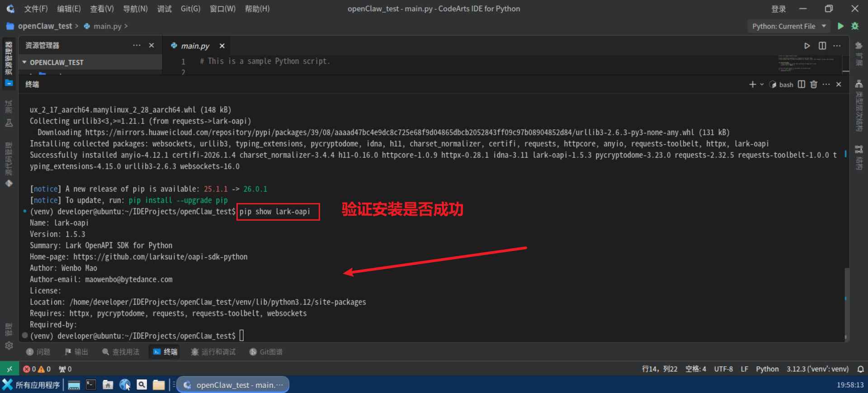Open the Python: Current File run configuration dropdown

tap(789, 26)
